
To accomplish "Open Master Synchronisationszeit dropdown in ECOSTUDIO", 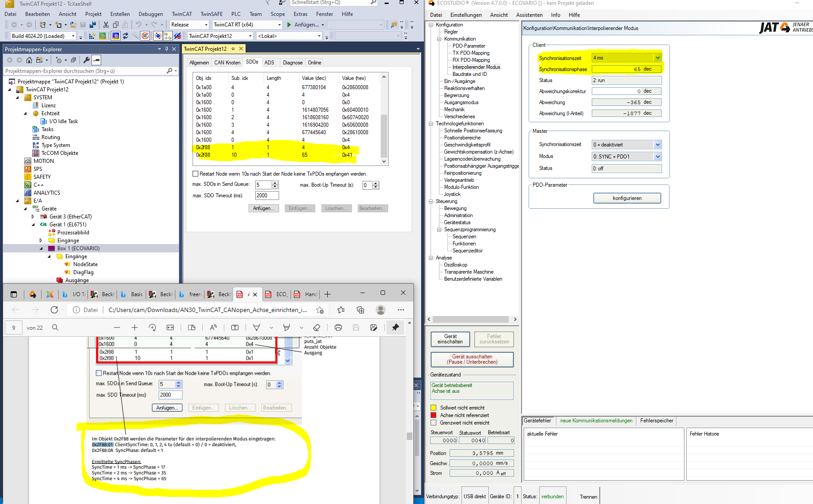I will coord(658,144).
